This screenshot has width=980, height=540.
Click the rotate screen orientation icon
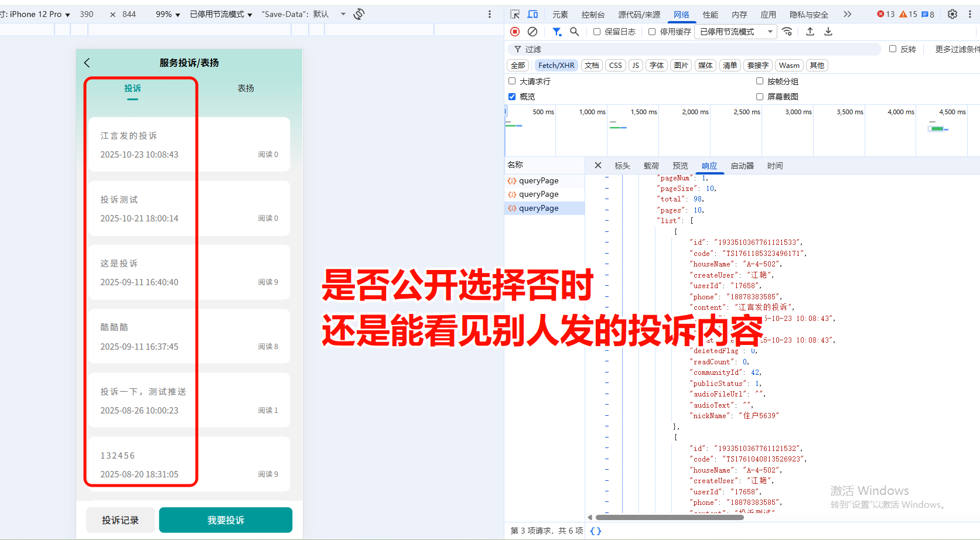tap(359, 14)
